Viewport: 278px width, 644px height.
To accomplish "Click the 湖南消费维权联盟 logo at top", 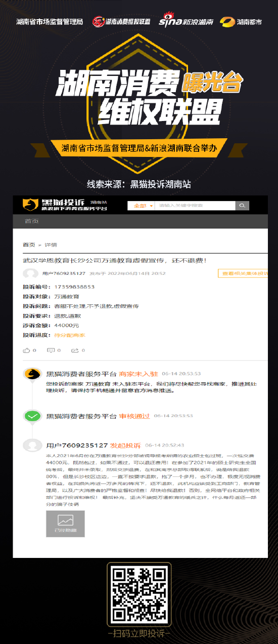I will [x=121, y=22].
